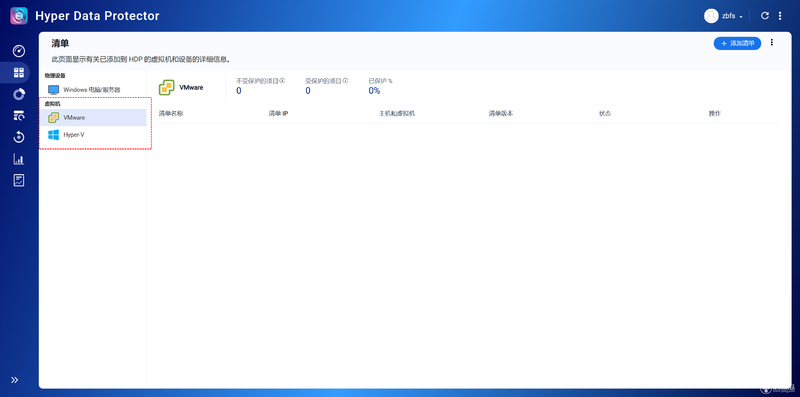Click the 添加清单 button
This screenshot has height=397, width=800.
(737, 43)
